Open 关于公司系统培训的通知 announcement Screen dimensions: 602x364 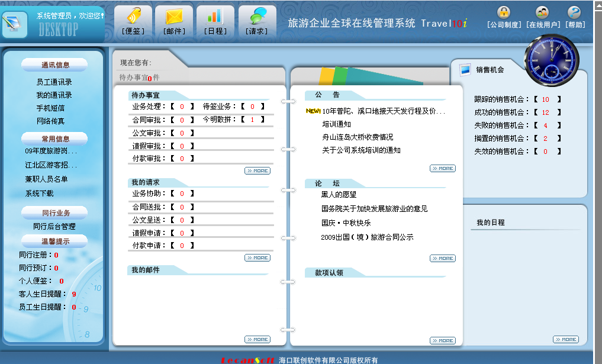(361, 150)
